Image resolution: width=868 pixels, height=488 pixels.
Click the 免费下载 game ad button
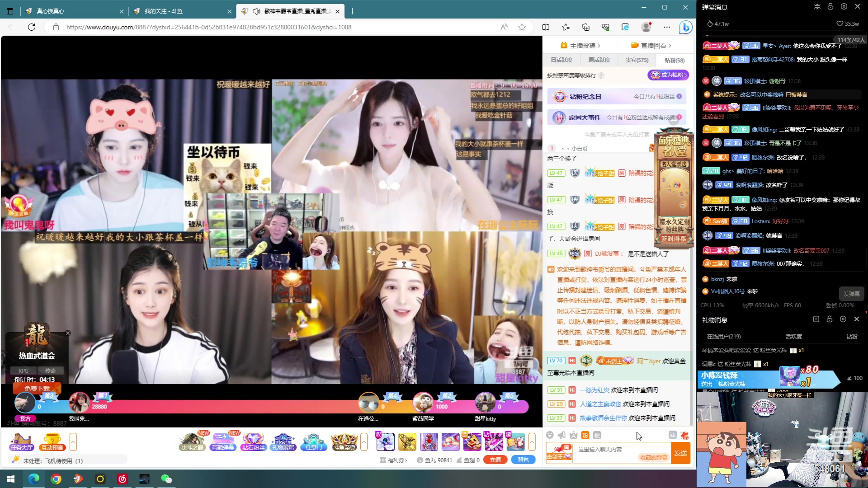[x=37, y=389]
